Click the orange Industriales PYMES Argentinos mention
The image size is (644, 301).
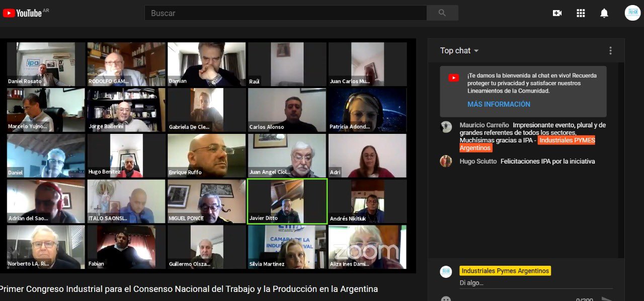pyautogui.click(x=566, y=140)
